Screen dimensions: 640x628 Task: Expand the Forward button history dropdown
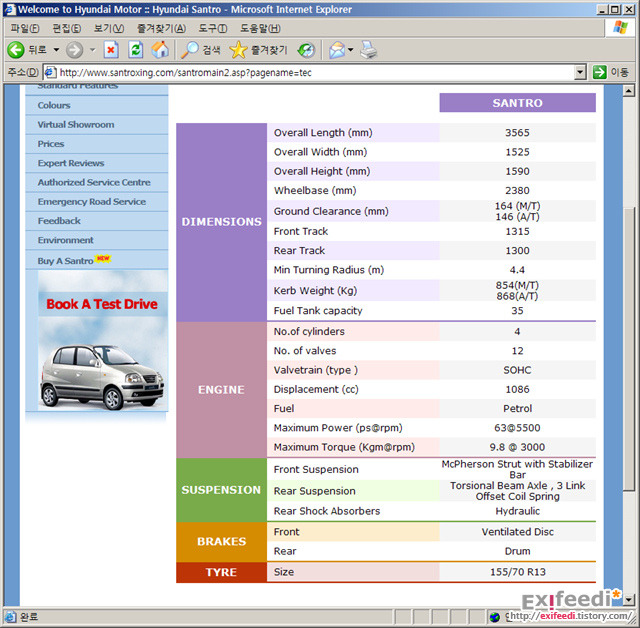pos(93,50)
